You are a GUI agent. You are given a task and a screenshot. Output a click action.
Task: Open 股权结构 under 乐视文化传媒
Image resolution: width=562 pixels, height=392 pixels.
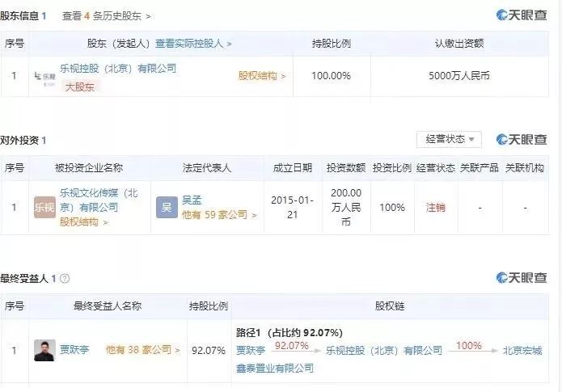click(83, 222)
